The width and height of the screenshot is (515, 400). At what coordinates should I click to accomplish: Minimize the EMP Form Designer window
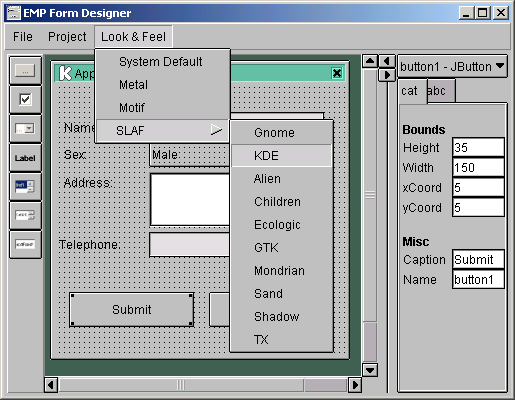tap(466, 13)
